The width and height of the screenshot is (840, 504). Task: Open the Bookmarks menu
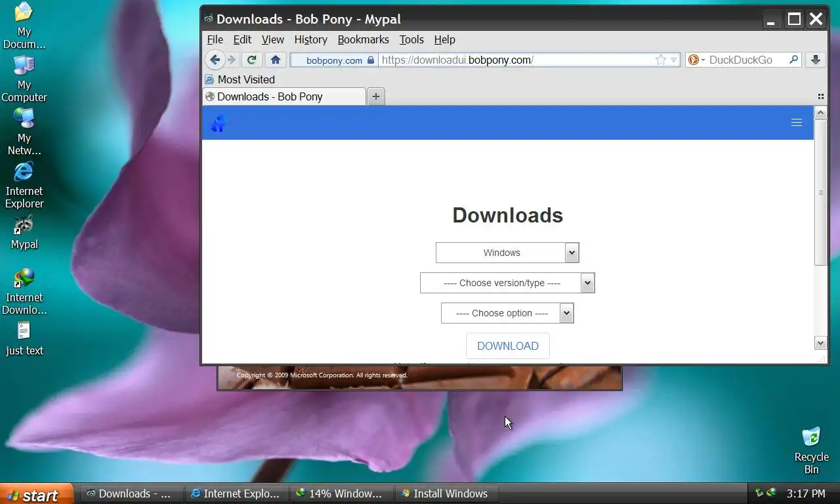point(363,39)
